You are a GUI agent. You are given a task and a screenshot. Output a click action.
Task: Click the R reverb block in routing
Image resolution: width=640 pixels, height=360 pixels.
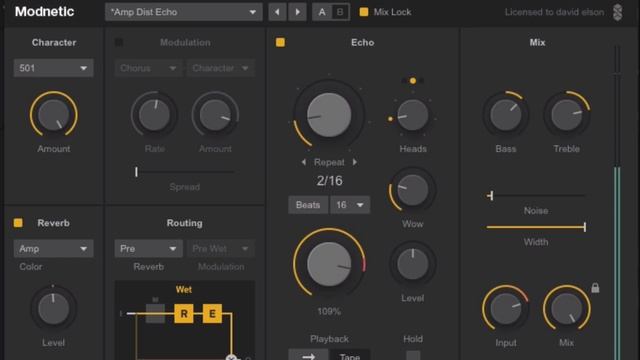[x=184, y=314]
